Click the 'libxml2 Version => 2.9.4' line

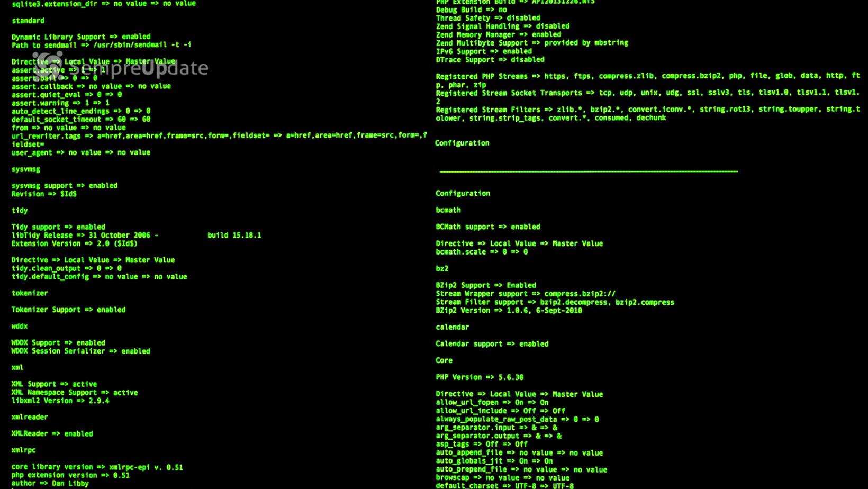pos(60,401)
